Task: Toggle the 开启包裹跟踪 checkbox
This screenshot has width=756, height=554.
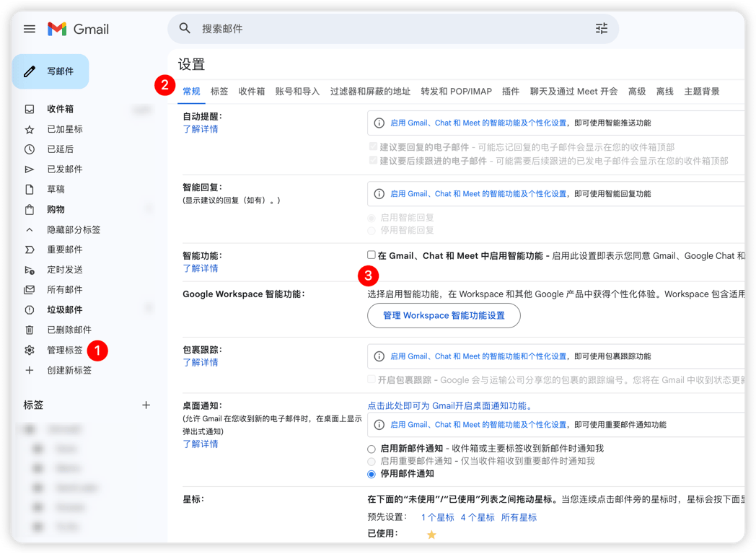Action: [x=372, y=379]
